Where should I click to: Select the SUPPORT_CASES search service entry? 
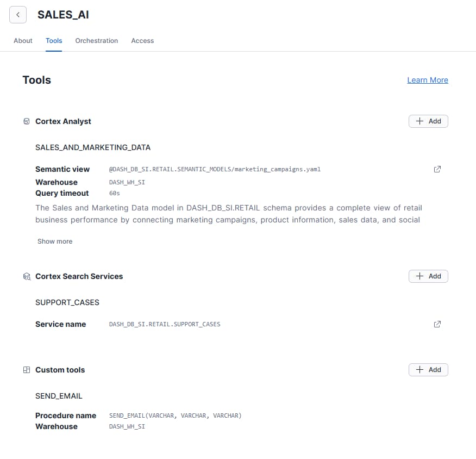(x=67, y=302)
